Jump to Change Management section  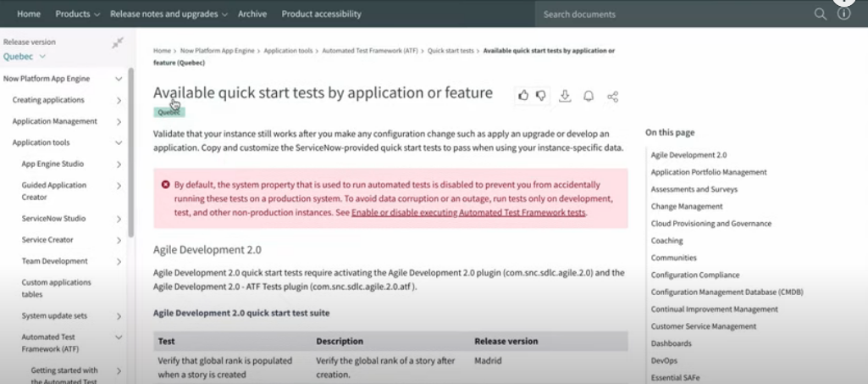[687, 206]
